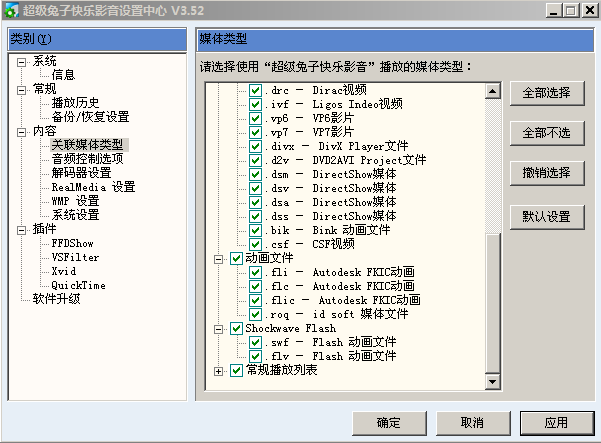Uncheck the .drc Dirac video checkbox
The image size is (601, 443).
(256, 90)
